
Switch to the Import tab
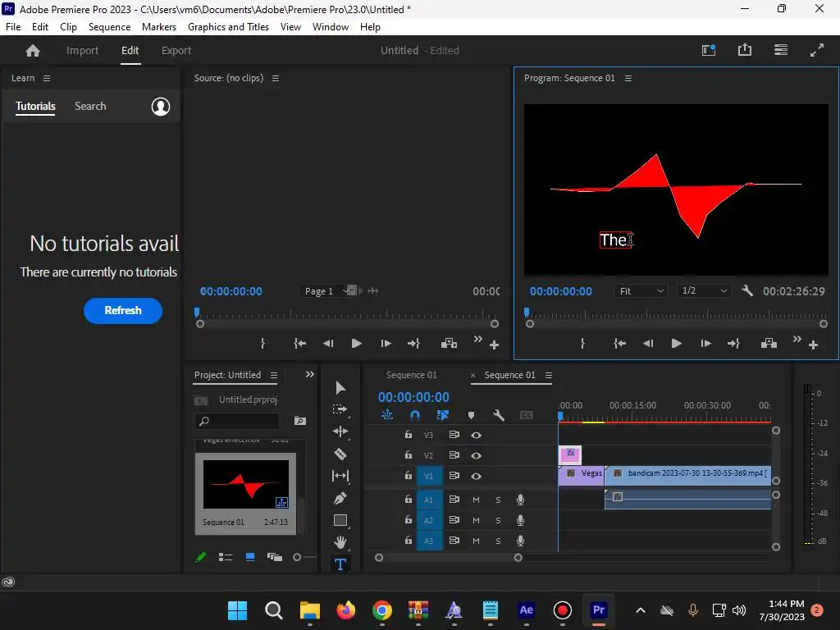tap(83, 50)
